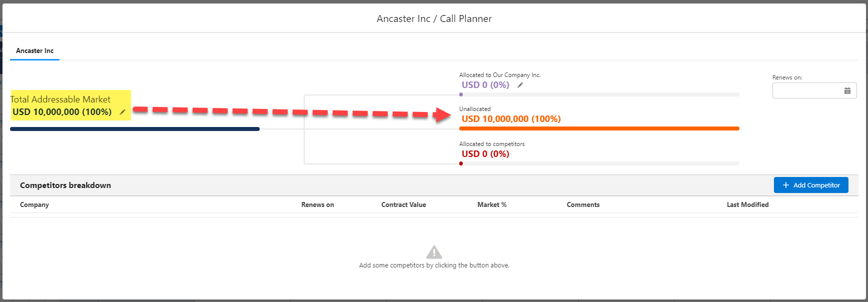Viewport: 868px width, 302px height.
Task: Click the Competitors breakdown heading
Action: pos(66,185)
